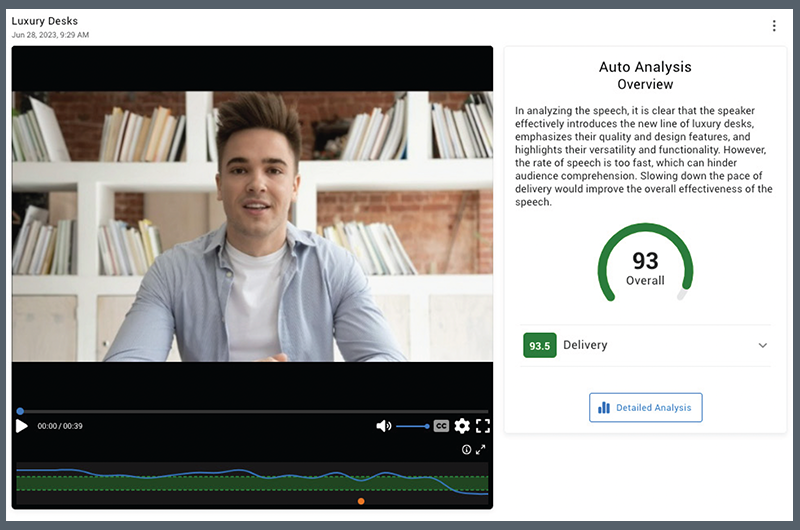Image resolution: width=800 pixels, height=530 pixels.
Task: Click the 93.5 Delivery score badge
Action: [540, 345]
